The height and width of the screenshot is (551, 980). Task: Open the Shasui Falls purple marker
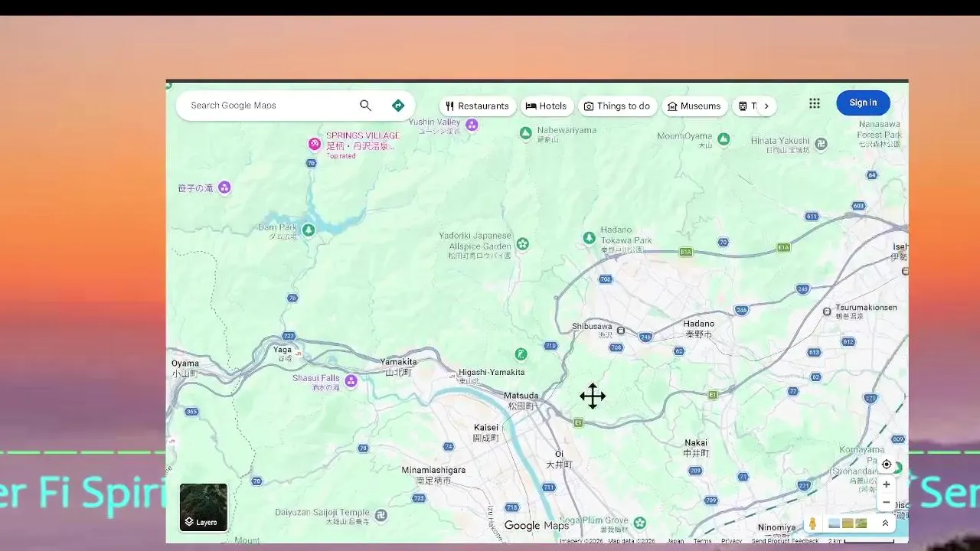351,380
